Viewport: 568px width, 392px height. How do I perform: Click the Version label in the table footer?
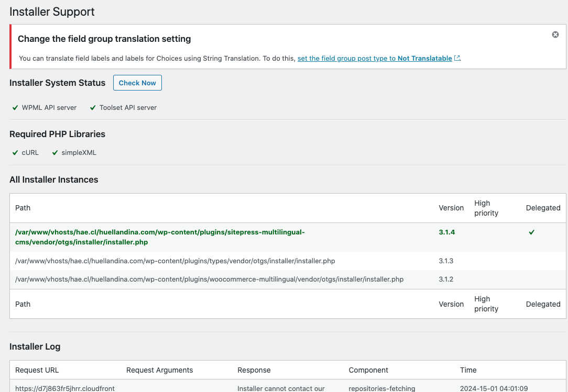(x=451, y=304)
